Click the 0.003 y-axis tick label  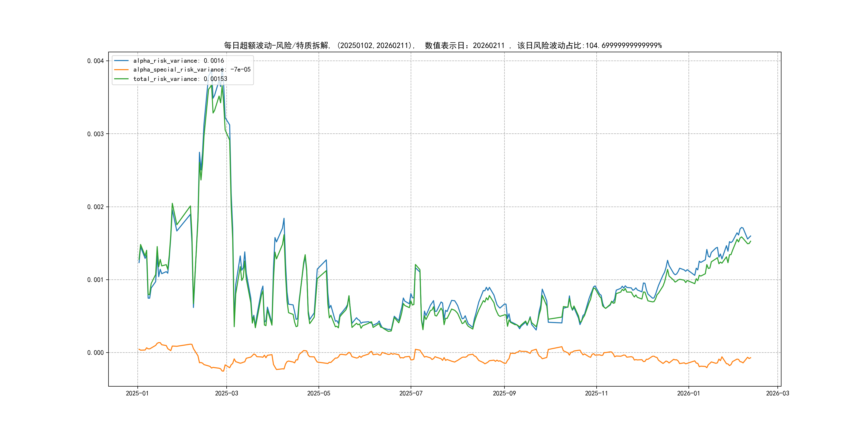[95, 134]
